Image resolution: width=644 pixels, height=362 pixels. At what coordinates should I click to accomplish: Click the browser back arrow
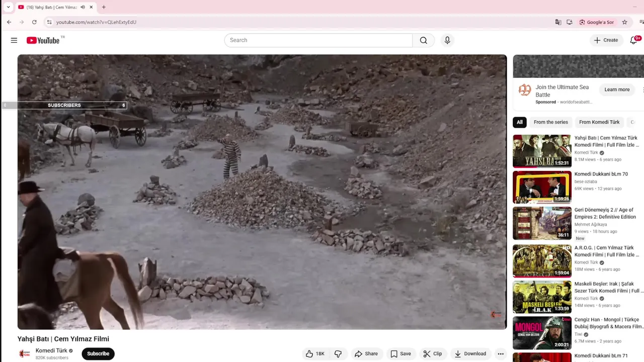(9, 22)
